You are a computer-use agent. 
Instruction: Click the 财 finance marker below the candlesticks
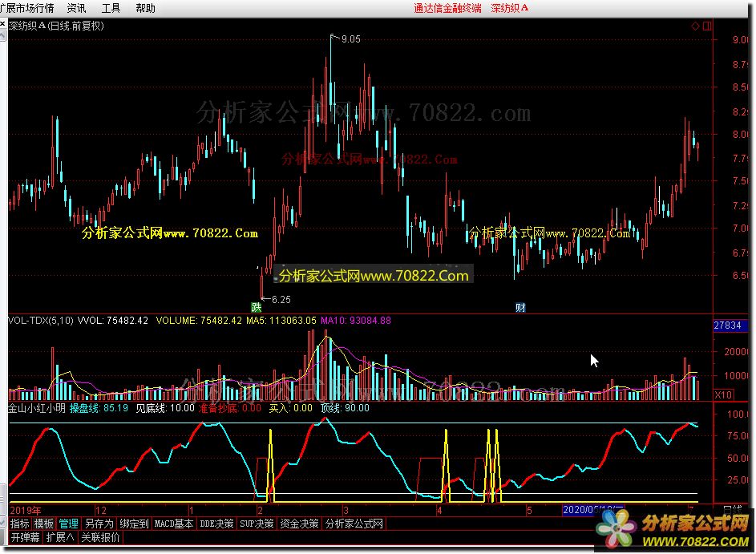tap(520, 307)
